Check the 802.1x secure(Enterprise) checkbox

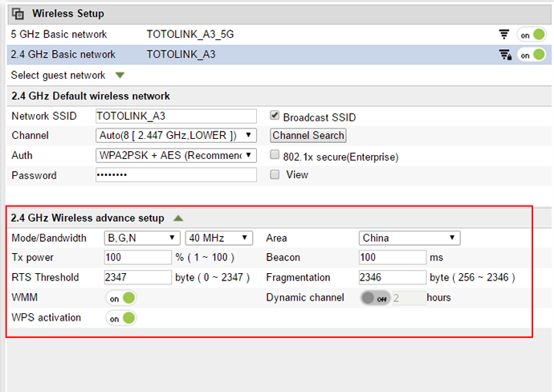(x=275, y=155)
